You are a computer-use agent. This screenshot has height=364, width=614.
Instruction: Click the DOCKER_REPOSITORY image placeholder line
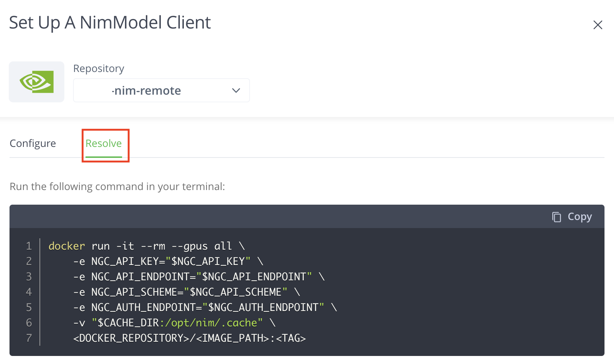pos(189,338)
